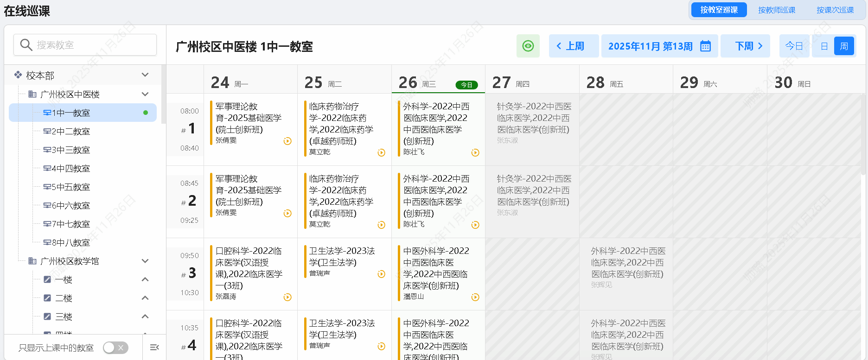Go to previous week with 上周

(x=573, y=46)
